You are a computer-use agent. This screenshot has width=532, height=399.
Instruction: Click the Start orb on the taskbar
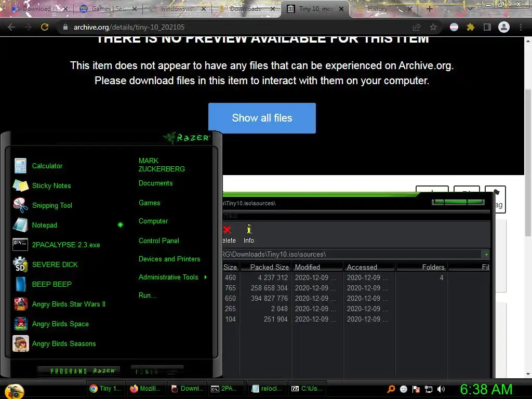(x=15, y=391)
